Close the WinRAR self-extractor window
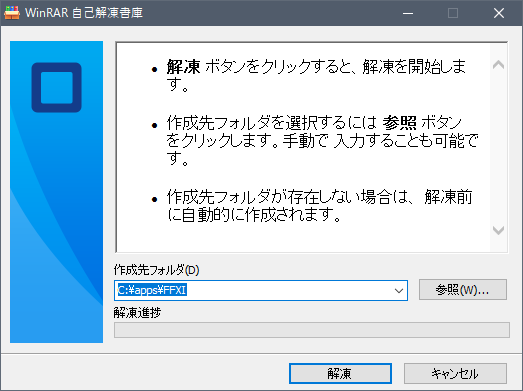This screenshot has height=391, width=523. coord(499,13)
